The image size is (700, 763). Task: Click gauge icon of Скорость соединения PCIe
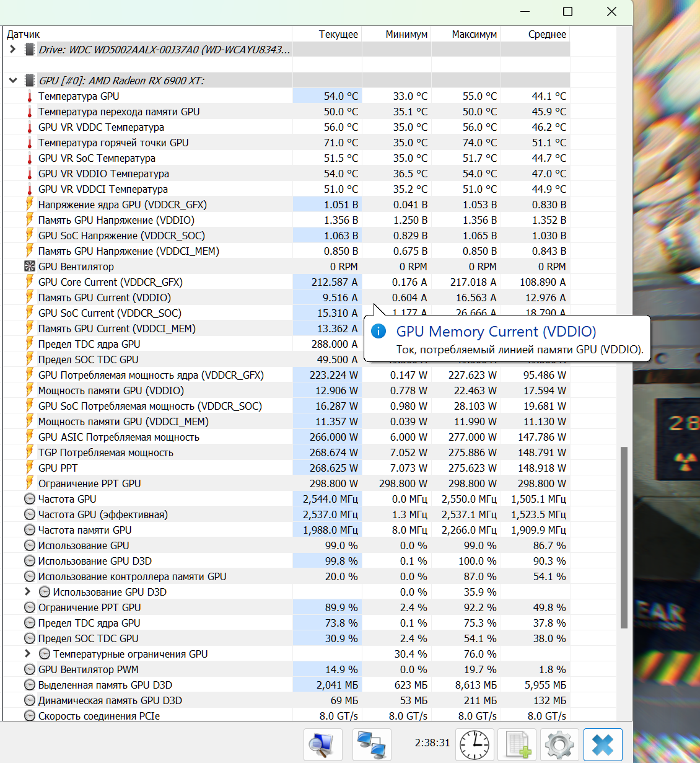(x=29, y=716)
